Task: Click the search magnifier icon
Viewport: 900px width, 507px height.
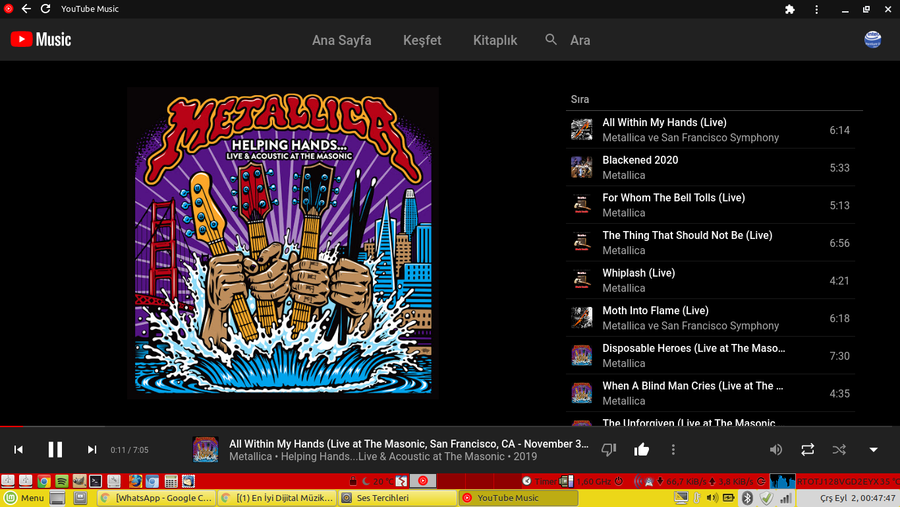Action: [551, 40]
